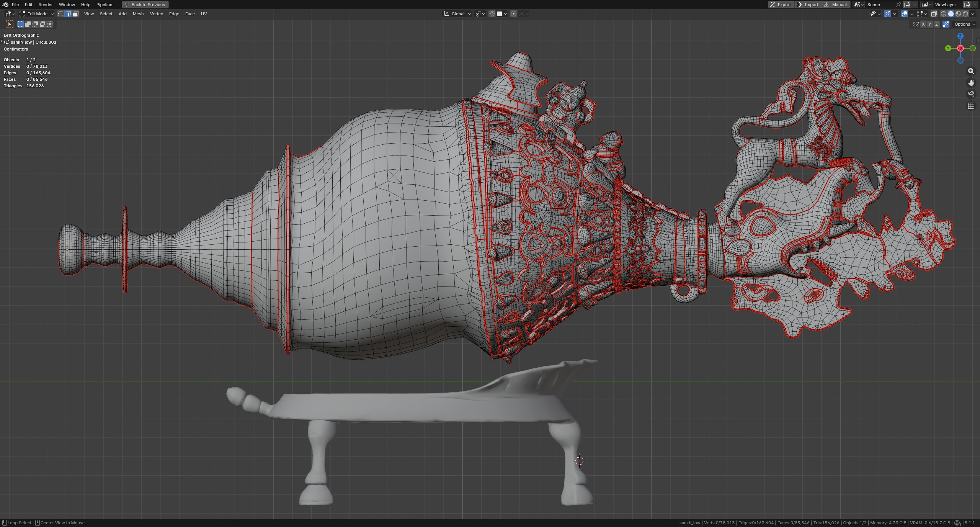Toggle the camera view icon
Image resolution: width=980 pixels, height=527 pixels.
coord(971,94)
